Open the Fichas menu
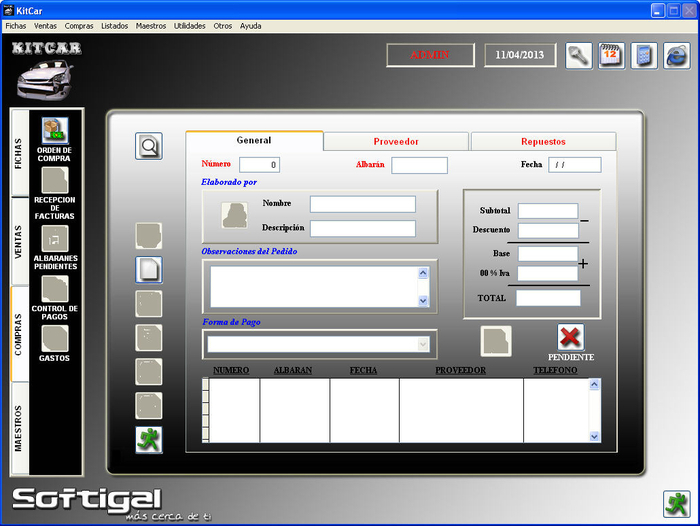Image resolution: width=700 pixels, height=526 pixels. [x=16, y=26]
